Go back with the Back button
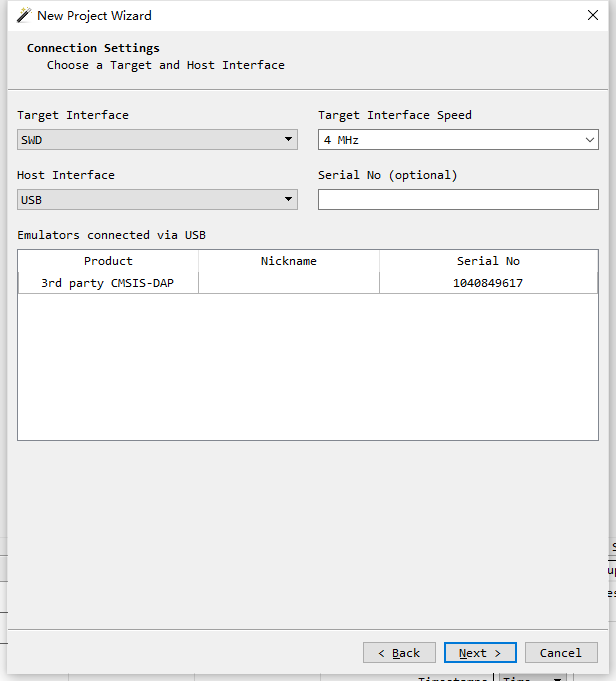 click(399, 653)
